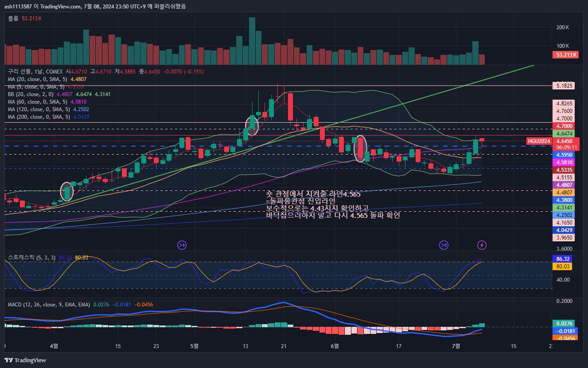Click the 스토캐스틱 (5, 3, 3) indicator title

31,257
